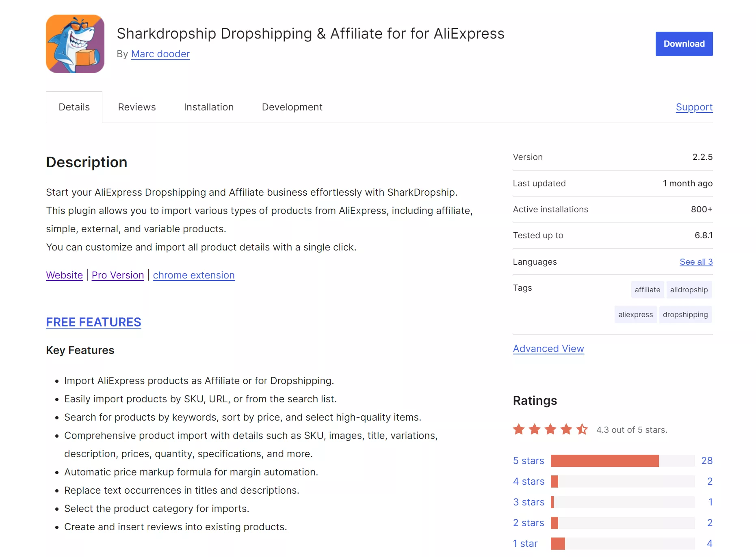Filter reviews by 4 stars link
Screen dimensions: 756x557
529,481
